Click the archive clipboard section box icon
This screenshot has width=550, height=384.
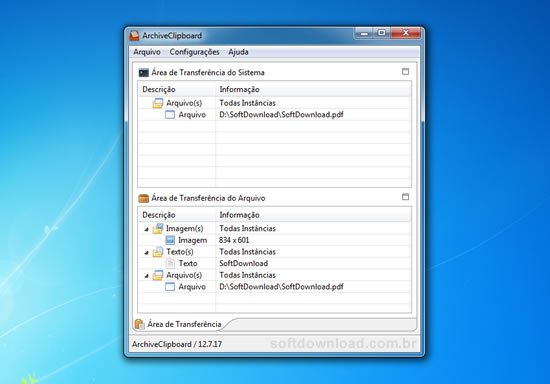(x=143, y=198)
